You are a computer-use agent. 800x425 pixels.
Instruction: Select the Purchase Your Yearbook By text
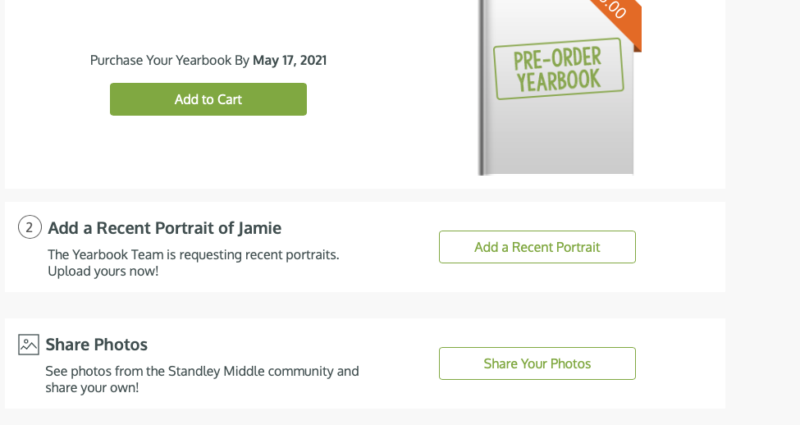[169, 60]
